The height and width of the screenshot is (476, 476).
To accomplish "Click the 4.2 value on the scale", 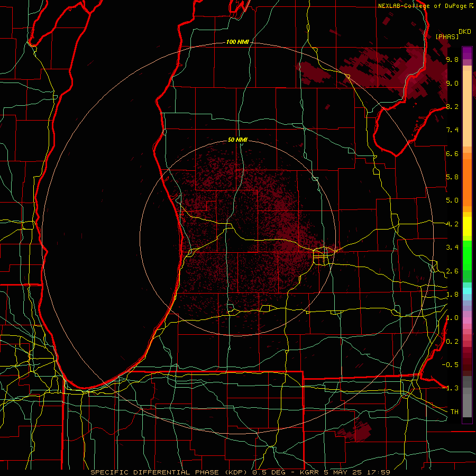I will (452, 224).
